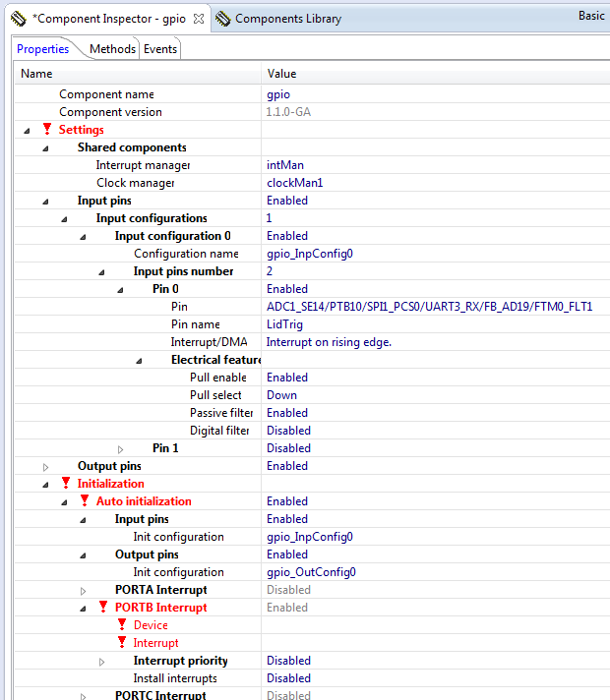Click the Components Library books icon
Viewport: 610px width, 700px height.
coord(223,19)
